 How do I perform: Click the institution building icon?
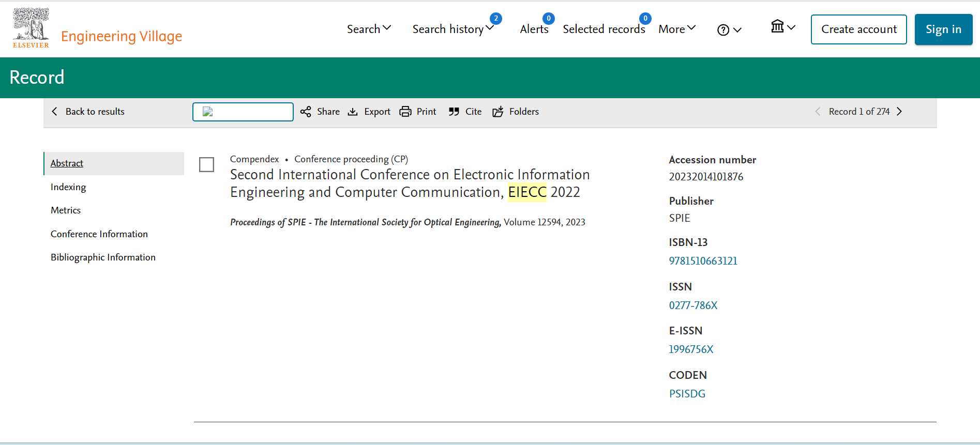777,26
